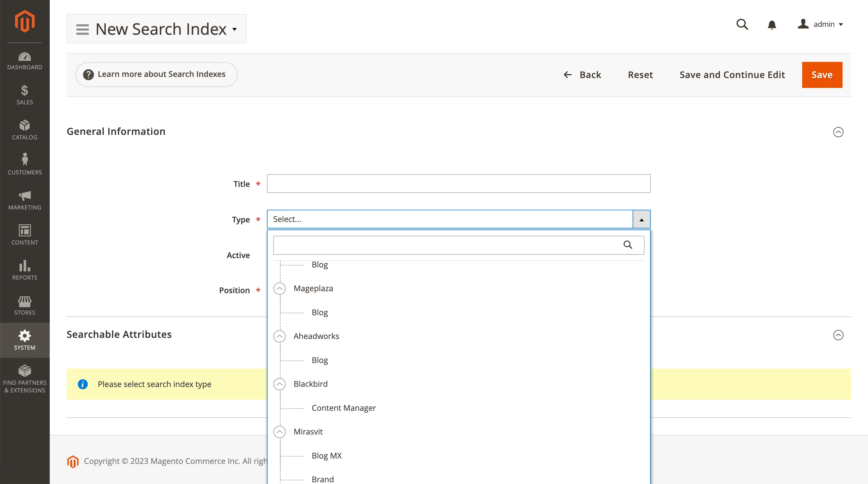
Task: Click the Save button
Action: click(822, 74)
